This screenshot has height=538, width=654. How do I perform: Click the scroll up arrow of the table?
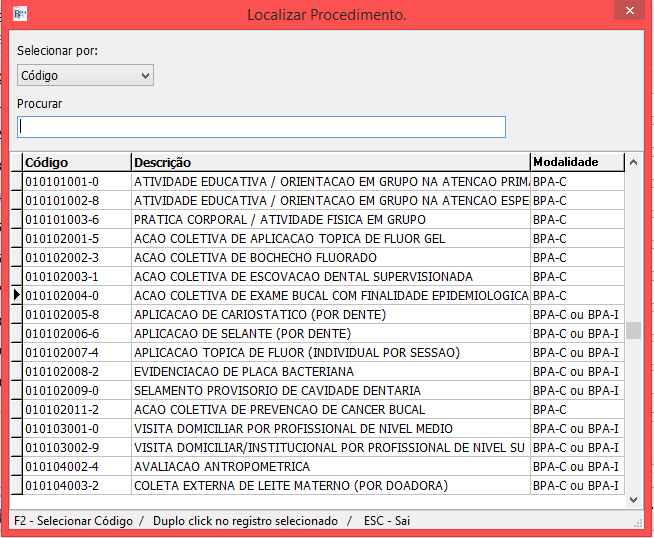pos(633,162)
